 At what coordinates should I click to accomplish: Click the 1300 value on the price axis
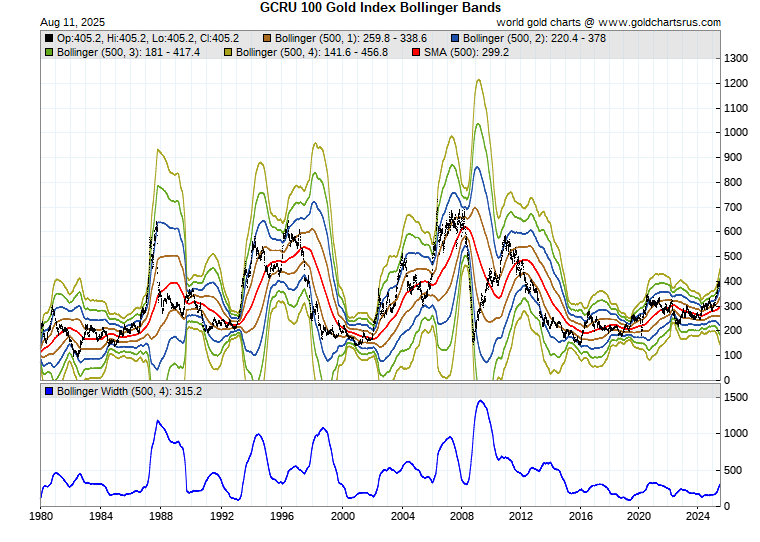[x=735, y=58]
